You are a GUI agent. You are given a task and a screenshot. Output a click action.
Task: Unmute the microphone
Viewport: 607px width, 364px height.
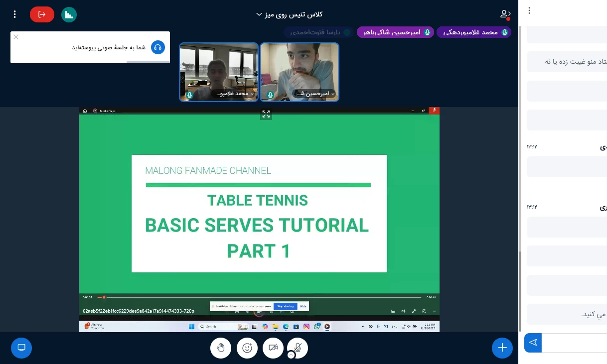click(x=298, y=347)
